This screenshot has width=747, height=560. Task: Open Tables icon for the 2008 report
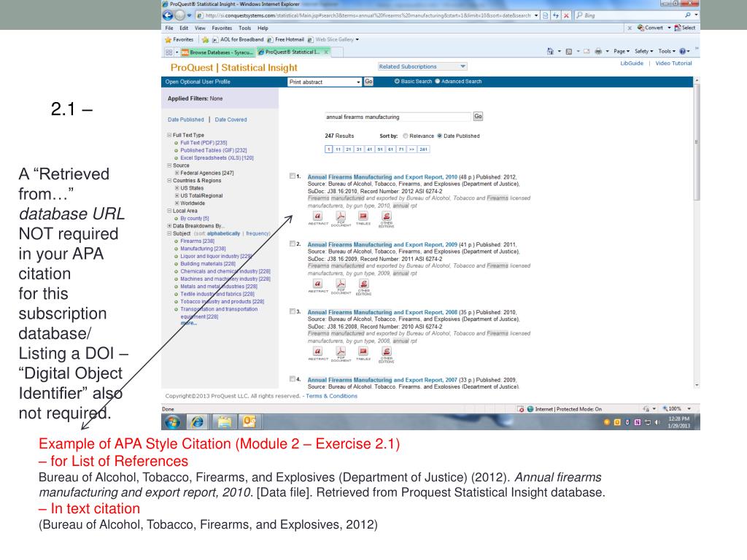[363, 352]
